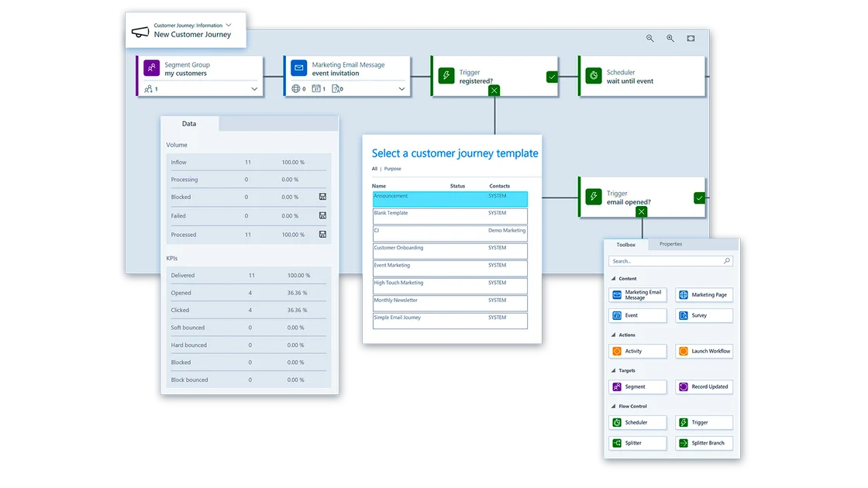Click the save icon in the Processed row
The width and height of the screenshot is (868, 488).
pos(322,234)
